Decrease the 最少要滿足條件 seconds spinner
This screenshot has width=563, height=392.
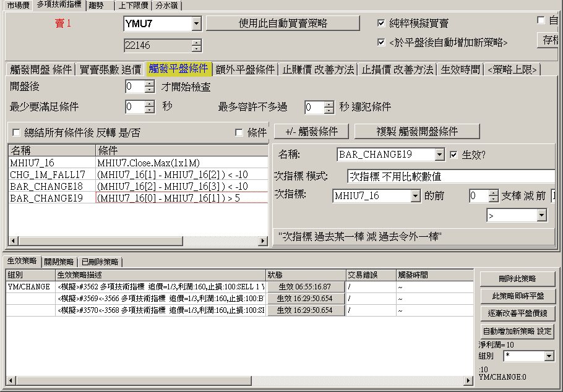pyautogui.click(x=149, y=110)
